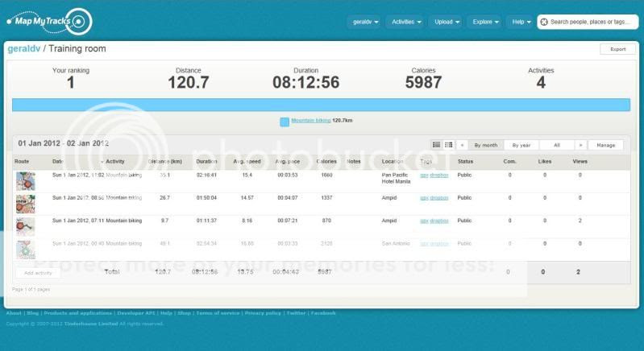The width and height of the screenshot is (644, 351).
Task: Go to previous period arrow
Action: (462, 145)
